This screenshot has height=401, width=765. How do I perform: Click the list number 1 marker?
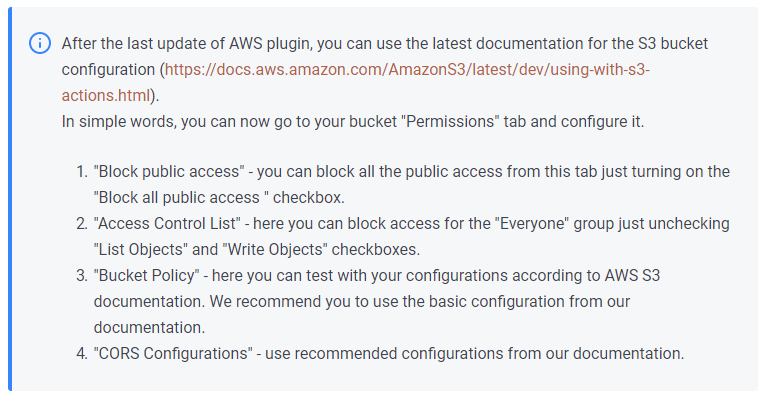[82, 172]
